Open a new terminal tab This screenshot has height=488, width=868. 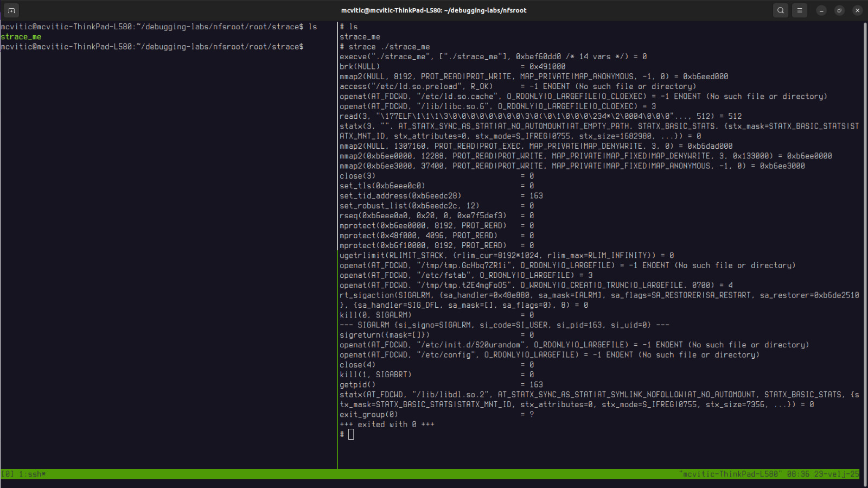pos(11,10)
